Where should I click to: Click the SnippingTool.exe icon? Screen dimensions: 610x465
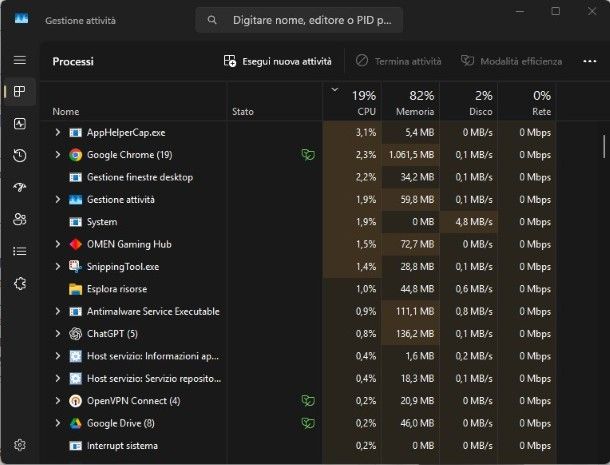(x=75, y=267)
